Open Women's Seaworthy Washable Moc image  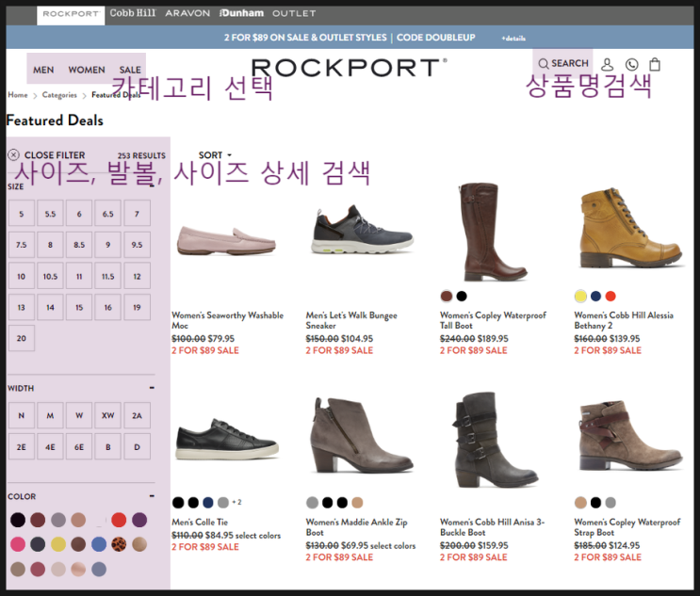coord(226,240)
